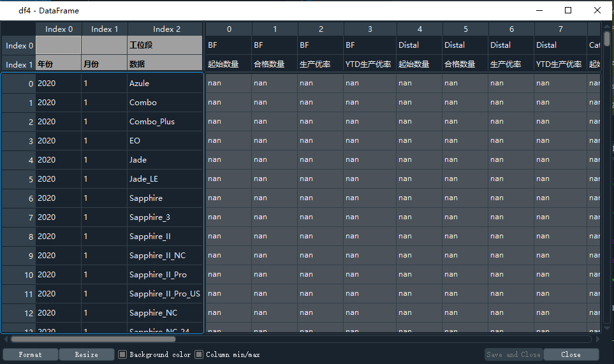Enable the Background color checkbox
Image resolution: width=614 pixels, height=364 pixels.
coord(122,354)
